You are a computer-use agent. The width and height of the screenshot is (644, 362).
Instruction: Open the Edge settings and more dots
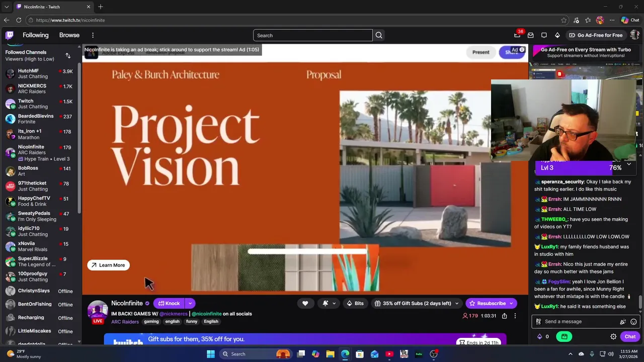pos(612,20)
